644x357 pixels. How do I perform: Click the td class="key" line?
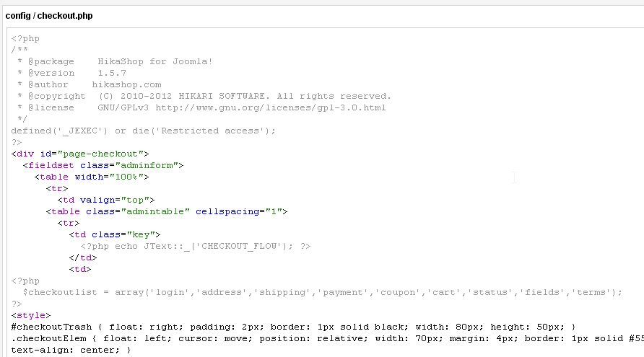(x=115, y=234)
